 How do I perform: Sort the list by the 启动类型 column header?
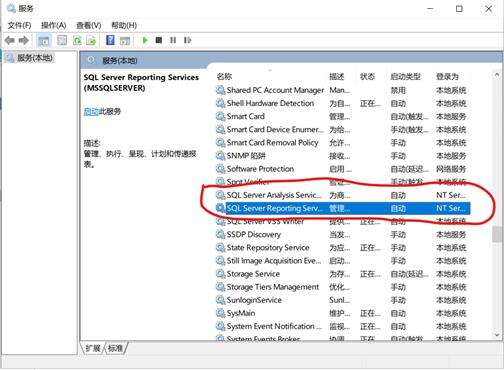(x=405, y=77)
